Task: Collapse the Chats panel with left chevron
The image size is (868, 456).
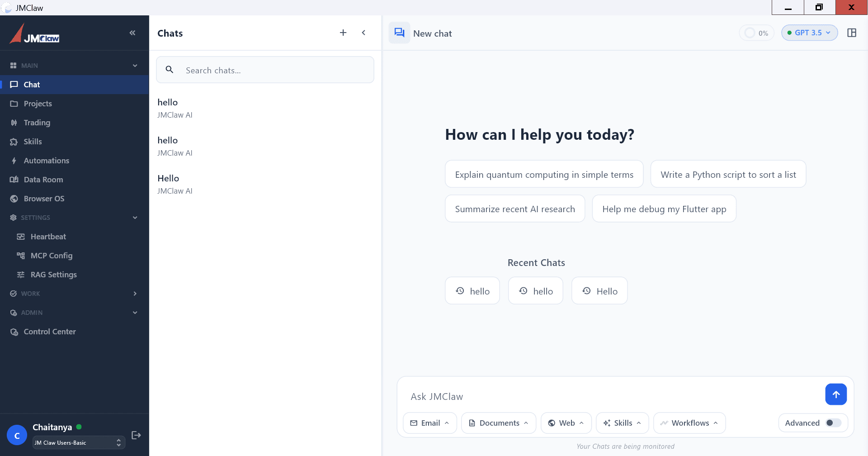Action: pyautogui.click(x=363, y=33)
